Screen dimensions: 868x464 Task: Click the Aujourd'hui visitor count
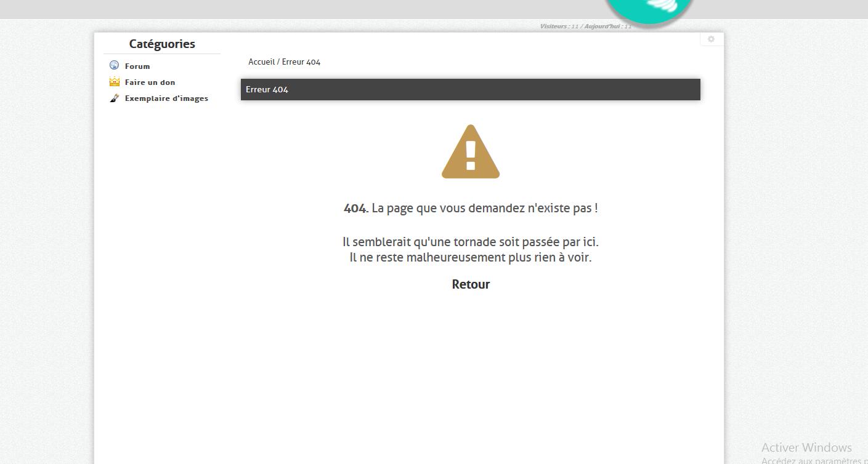(607, 26)
